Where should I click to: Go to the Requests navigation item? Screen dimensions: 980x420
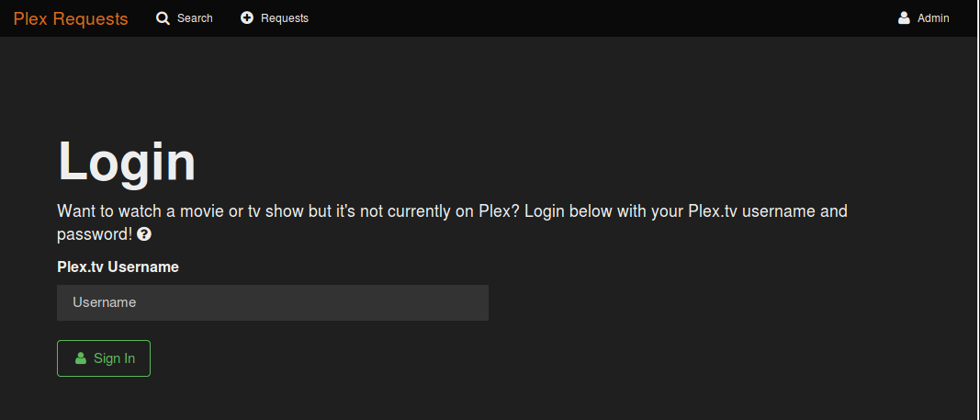point(275,18)
